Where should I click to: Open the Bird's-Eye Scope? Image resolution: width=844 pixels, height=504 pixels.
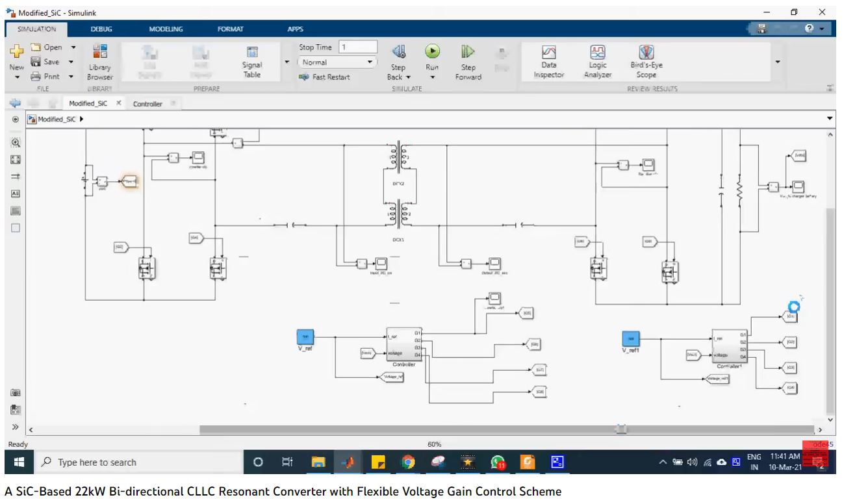[x=646, y=62]
